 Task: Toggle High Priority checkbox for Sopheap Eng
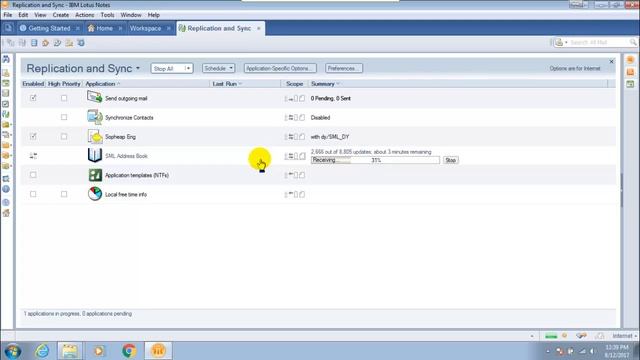point(64,136)
